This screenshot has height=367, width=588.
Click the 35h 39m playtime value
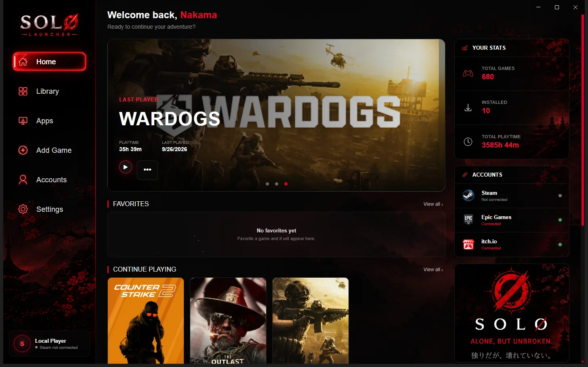coord(130,149)
